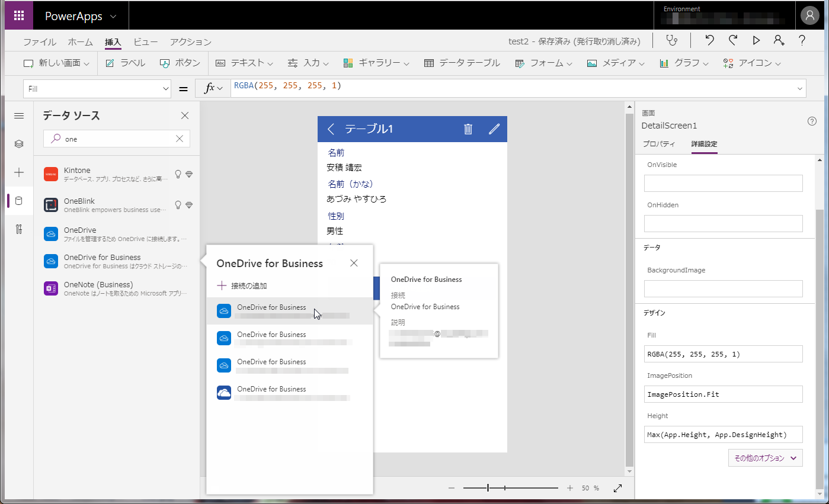Open その他のオプション dropdown button
This screenshot has height=504, width=829.
click(766, 458)
